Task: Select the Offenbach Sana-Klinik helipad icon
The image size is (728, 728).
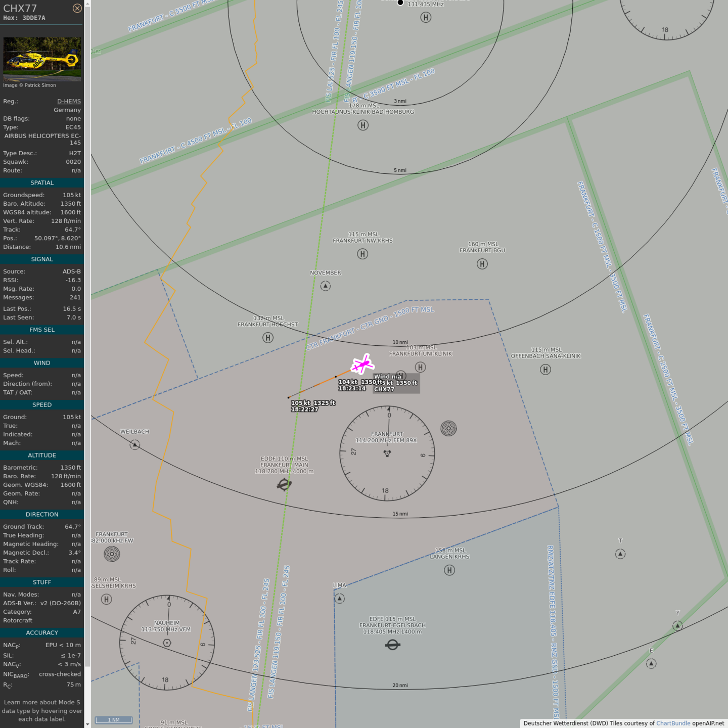Action: 545,370
